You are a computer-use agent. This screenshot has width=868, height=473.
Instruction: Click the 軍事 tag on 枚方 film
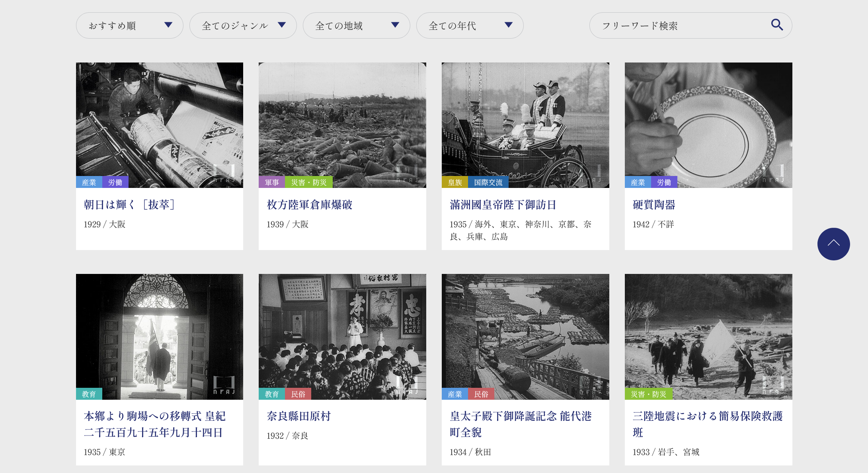pos(272,182)
